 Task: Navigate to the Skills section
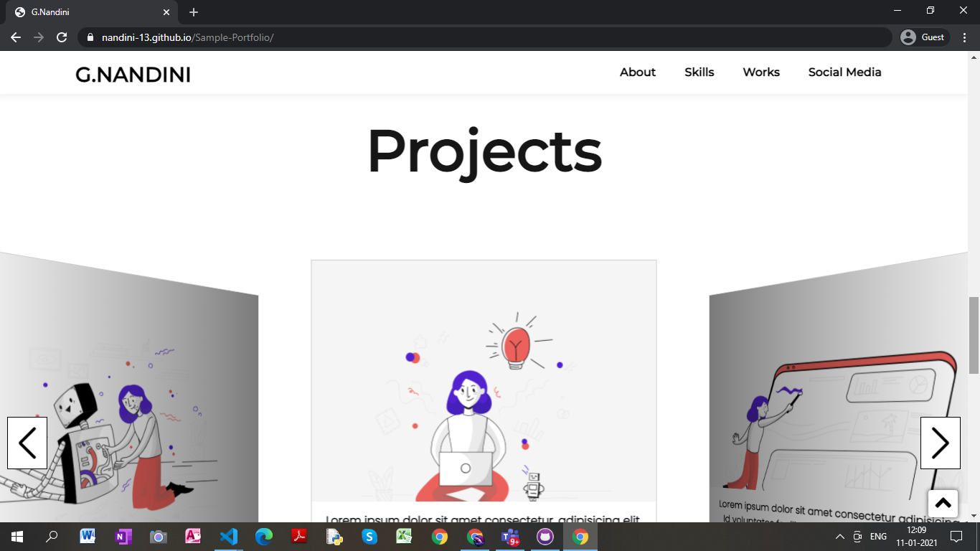699,72
